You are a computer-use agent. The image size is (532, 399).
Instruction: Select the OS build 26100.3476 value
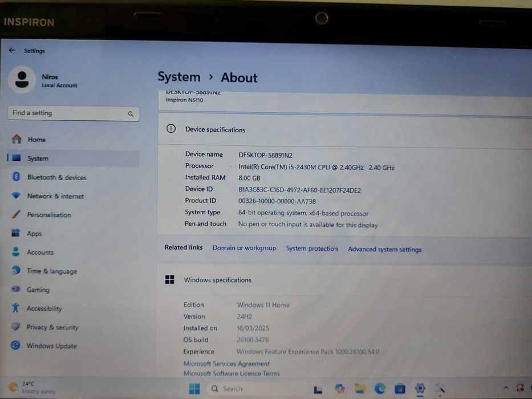coord(253,340)
